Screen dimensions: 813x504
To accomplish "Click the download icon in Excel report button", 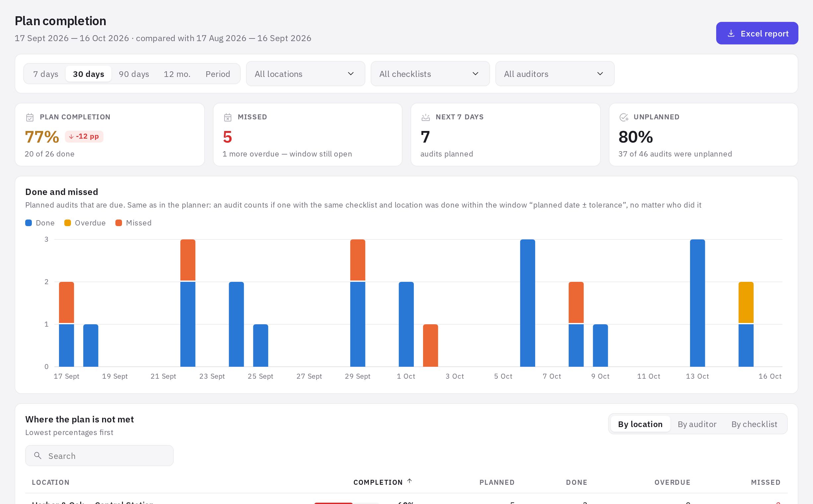I will (731, 33).
